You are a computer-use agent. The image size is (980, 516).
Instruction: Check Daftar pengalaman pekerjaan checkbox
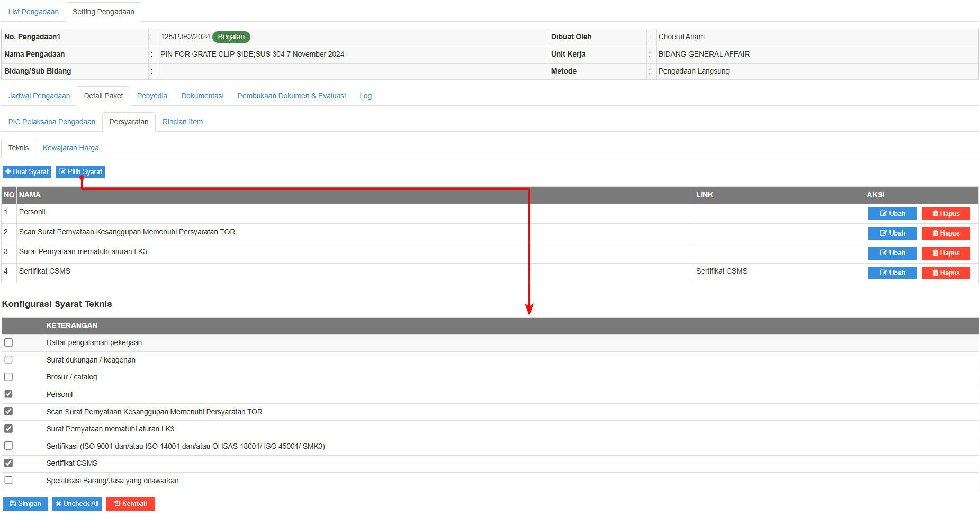8,342
